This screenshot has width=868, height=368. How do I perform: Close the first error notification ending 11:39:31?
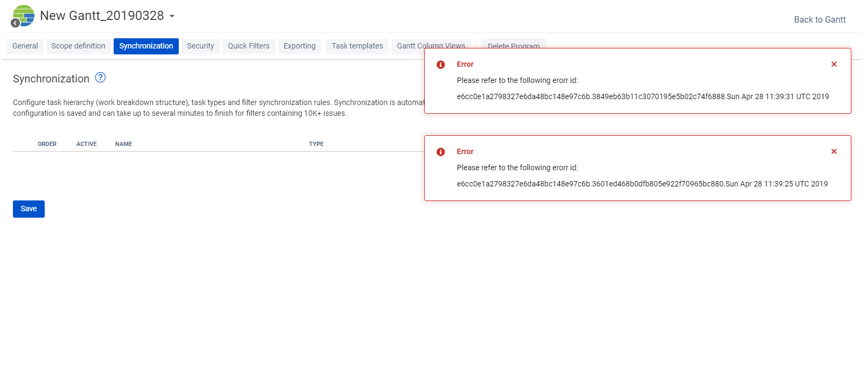(834, 64)
